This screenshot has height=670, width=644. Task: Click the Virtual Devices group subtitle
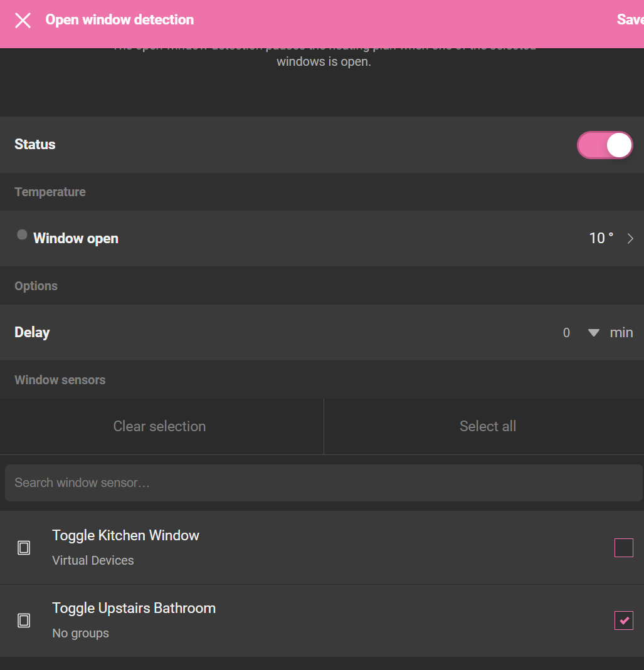93,560
